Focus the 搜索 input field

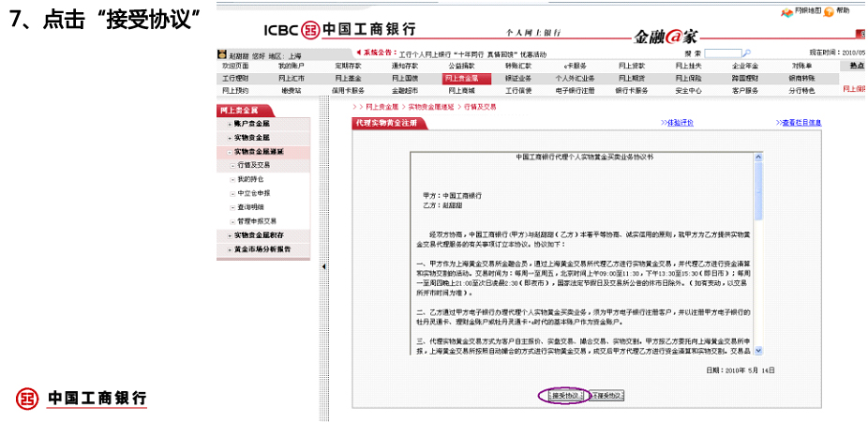(x=723, y=53)
